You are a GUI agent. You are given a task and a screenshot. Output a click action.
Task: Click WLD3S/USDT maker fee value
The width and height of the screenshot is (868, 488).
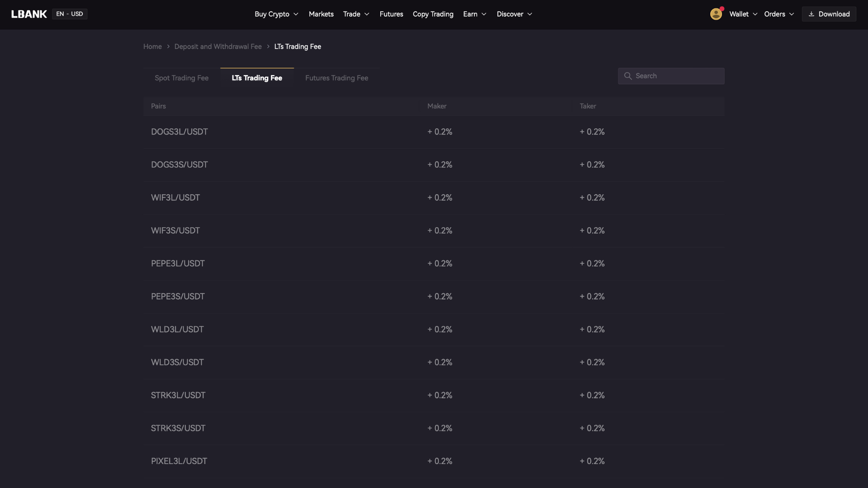pyautogui.click(x=440, y=362)
